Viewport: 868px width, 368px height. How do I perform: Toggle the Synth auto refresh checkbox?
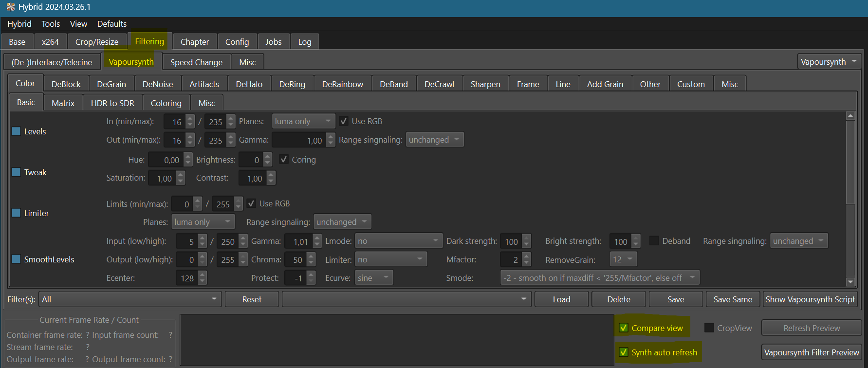point(623,352)
